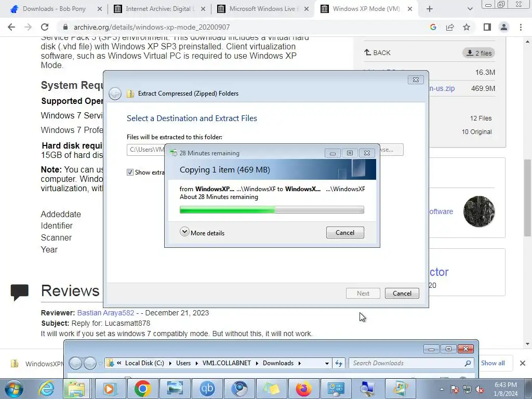Viewport: 532px width, 399px height.
Task: Click Cancel in the Extract wizard
Action: tap(402, 294)
